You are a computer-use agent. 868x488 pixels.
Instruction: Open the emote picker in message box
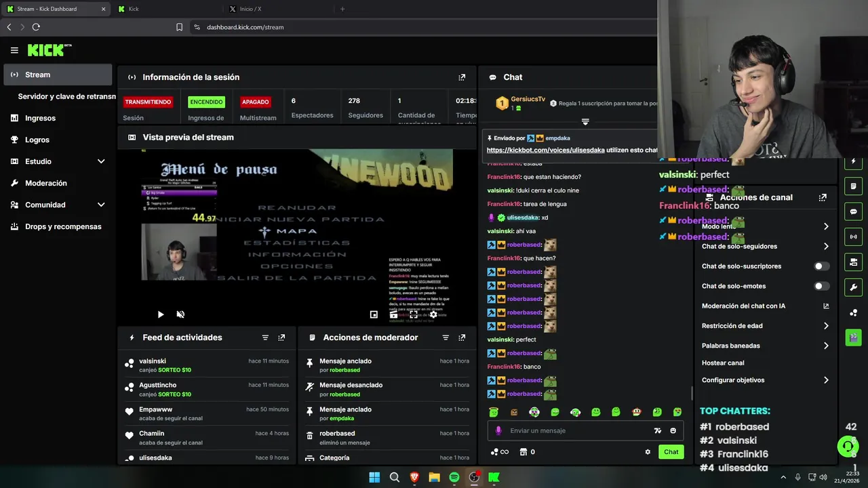coord(673,430)
